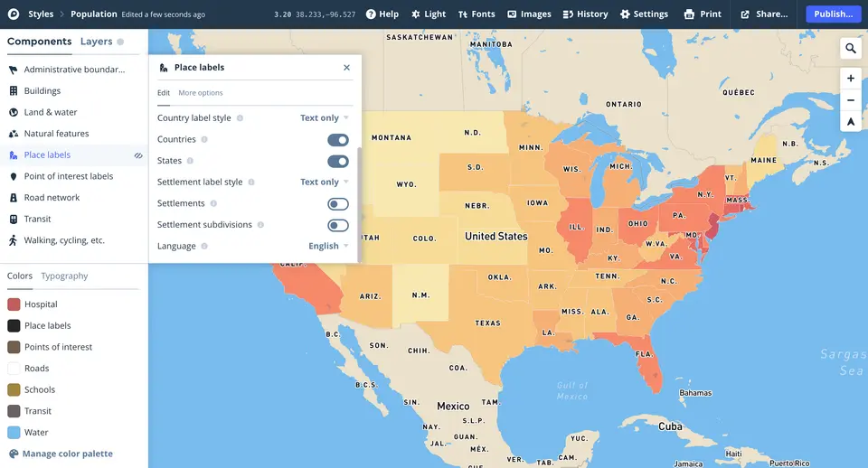Viewport: 868px width, 468px height.
Task: Click the Mapbox Studio logo icon
Action: (x=14, y=14)
